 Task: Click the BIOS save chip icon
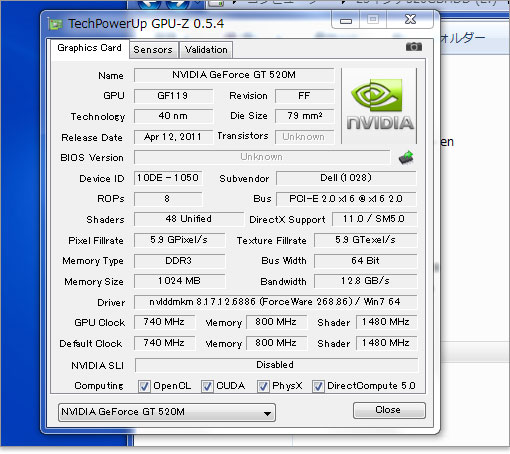point(406,157)
